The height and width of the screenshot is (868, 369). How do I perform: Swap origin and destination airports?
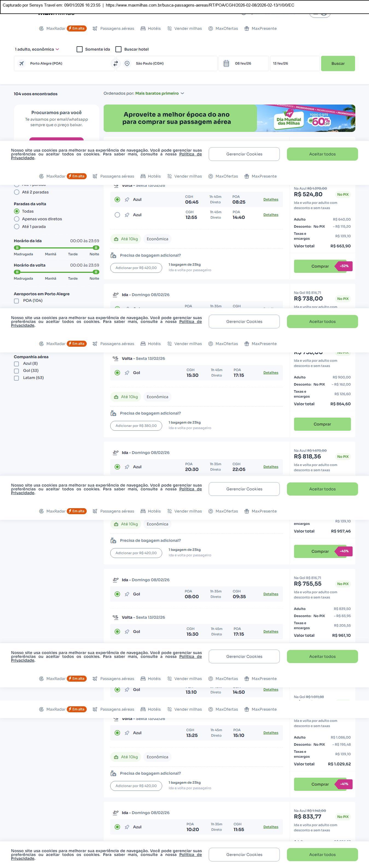tap(115, 63)
